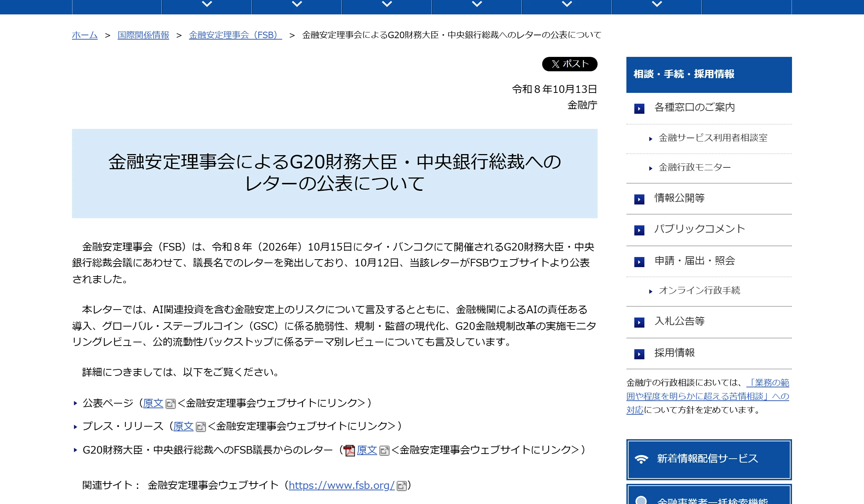Open パブリックコメント sidebar item

point(709,230)
